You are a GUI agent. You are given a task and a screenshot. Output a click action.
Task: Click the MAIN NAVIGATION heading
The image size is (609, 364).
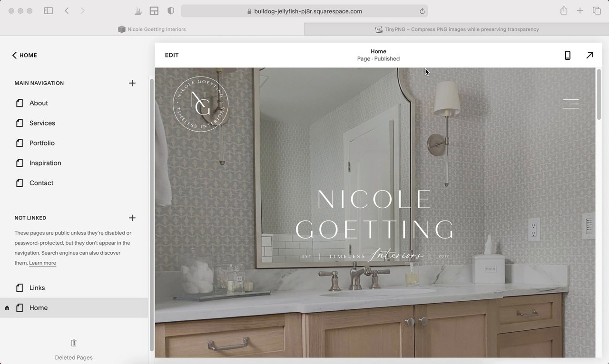point(39,83)
